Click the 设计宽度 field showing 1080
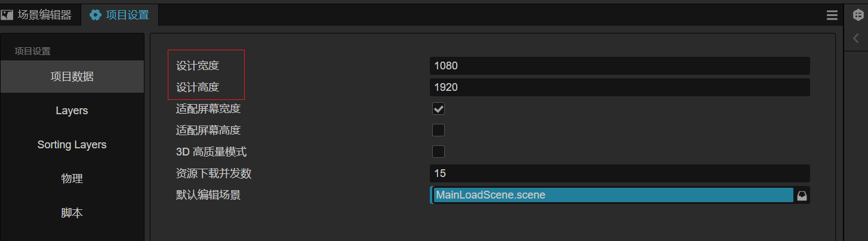Viewport: 868px width, 241px height. coord(619,66)
